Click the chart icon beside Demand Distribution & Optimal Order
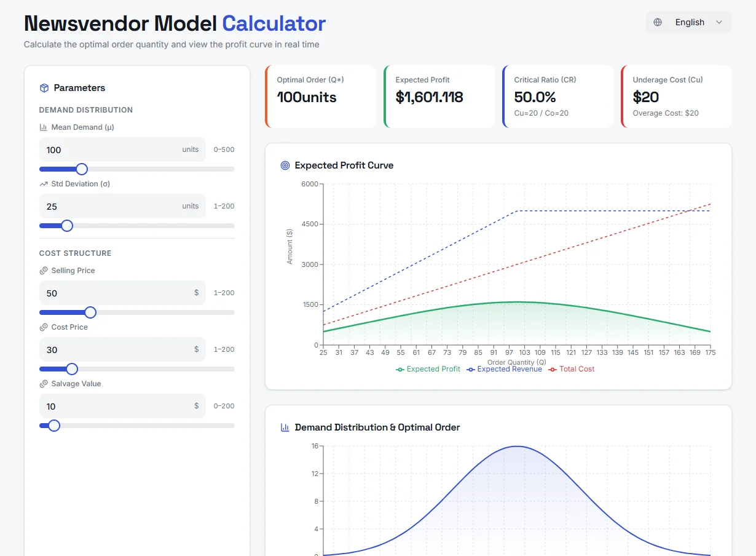The image size is (756, 556). [285, 427]
